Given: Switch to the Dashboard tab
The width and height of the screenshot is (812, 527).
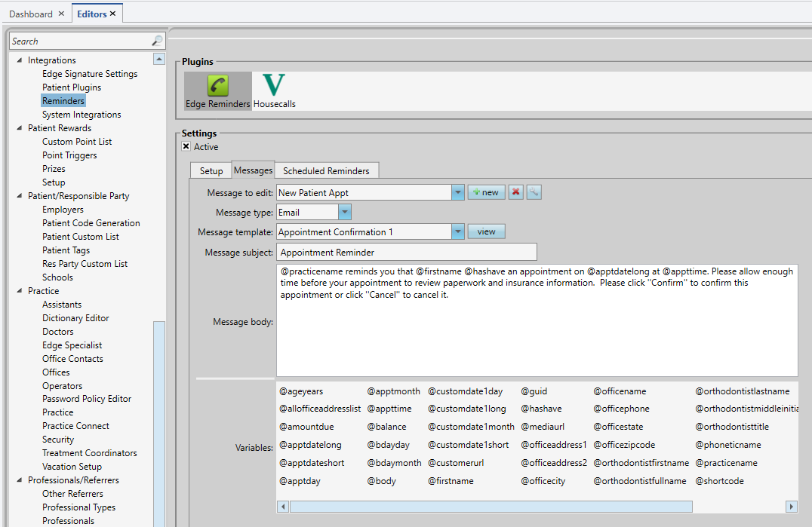Looking at the screenshot, I should [30, 14].
